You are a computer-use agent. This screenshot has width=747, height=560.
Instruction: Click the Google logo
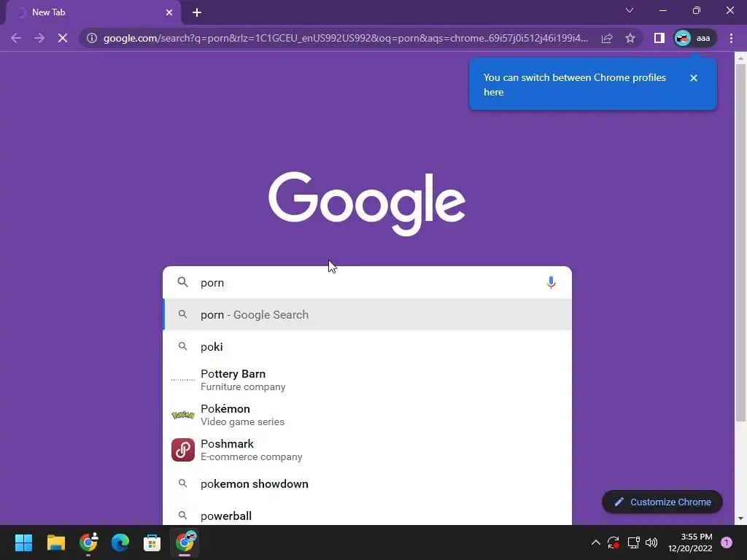[367, 204]
